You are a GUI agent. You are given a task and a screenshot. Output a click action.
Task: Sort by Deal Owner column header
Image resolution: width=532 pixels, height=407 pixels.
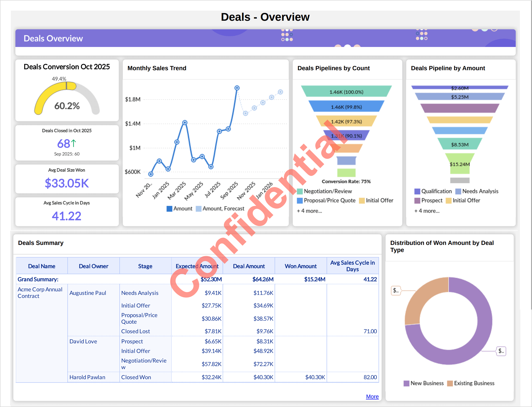[93, 266]
